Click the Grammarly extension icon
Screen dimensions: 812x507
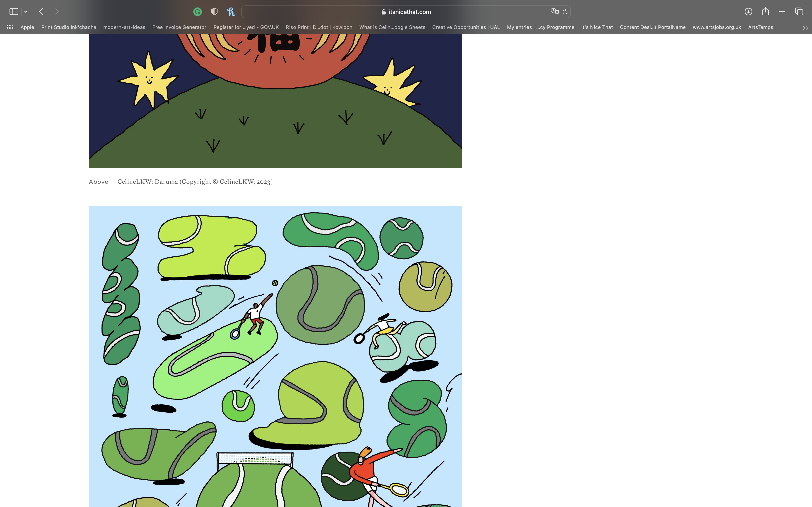198,12
